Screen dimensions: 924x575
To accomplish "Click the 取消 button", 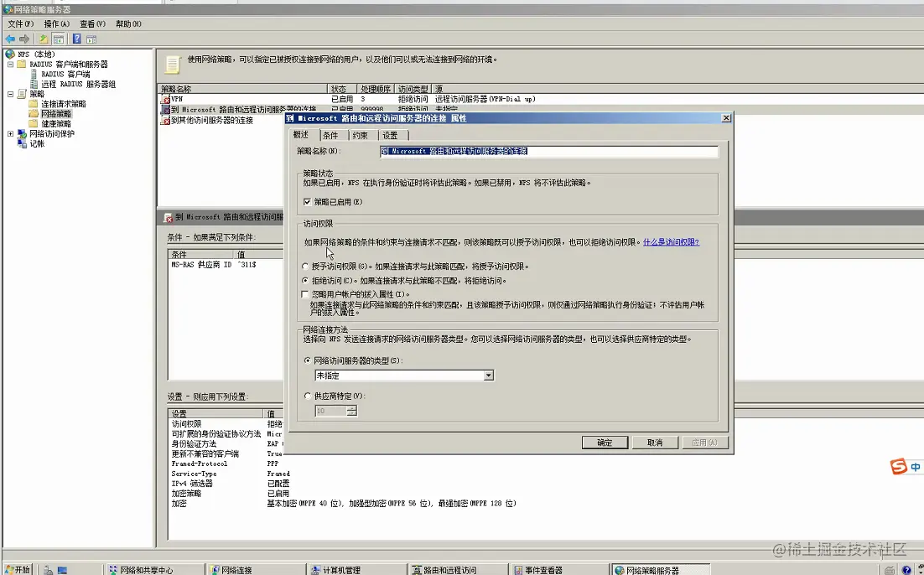I will [x=656, y=443].
